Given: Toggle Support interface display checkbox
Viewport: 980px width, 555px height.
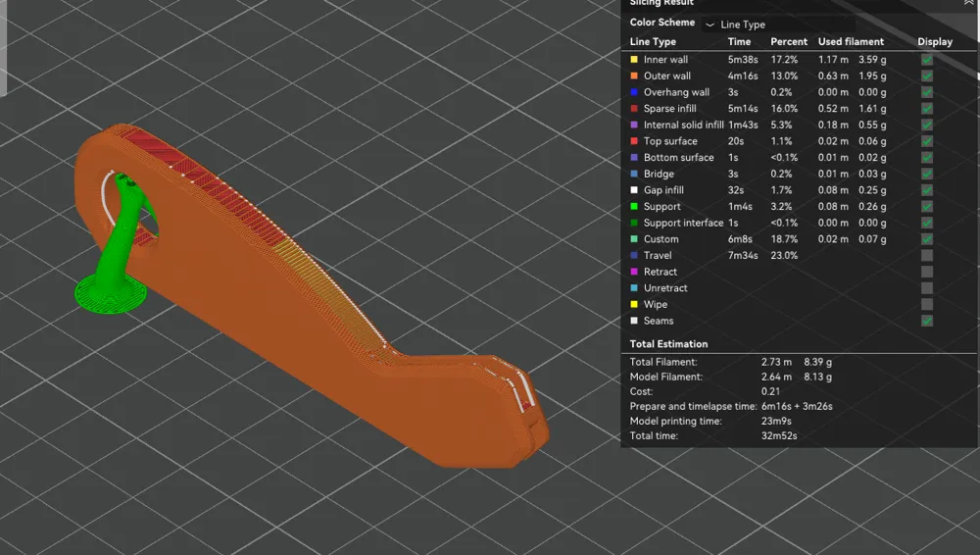Looking at the screenshot, I should click(927, 223).
